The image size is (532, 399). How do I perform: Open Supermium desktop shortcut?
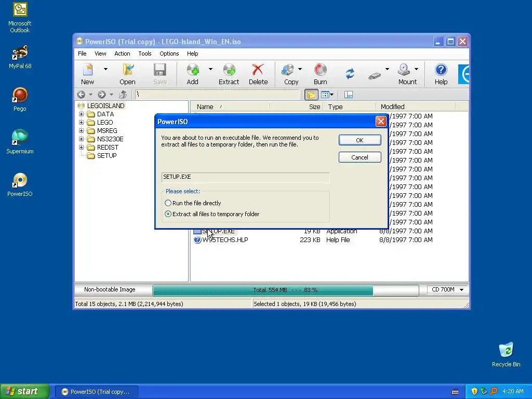[20, 142]
